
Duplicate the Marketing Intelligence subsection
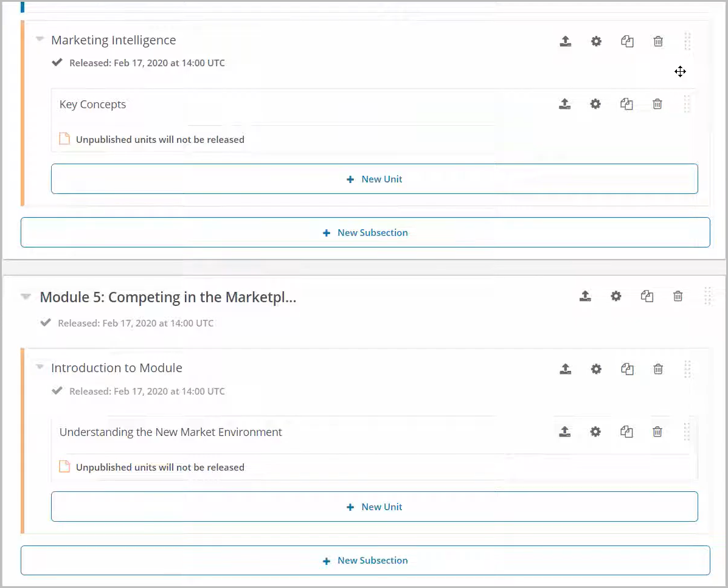pyautogui.click(x=627, y=41)
